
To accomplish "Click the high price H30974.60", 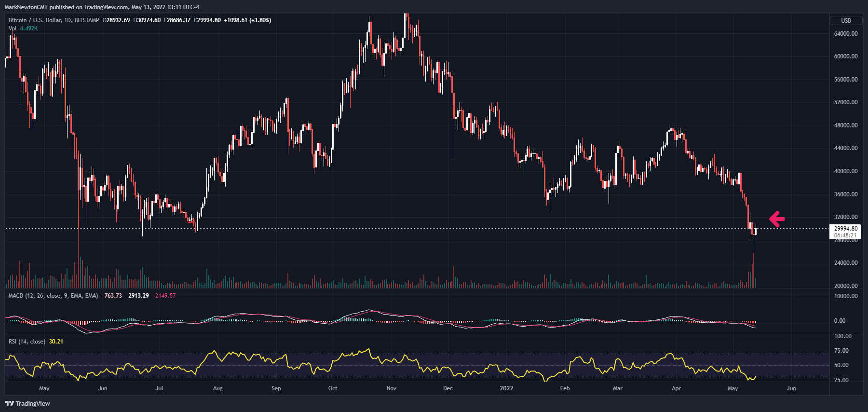I will 147,20.
